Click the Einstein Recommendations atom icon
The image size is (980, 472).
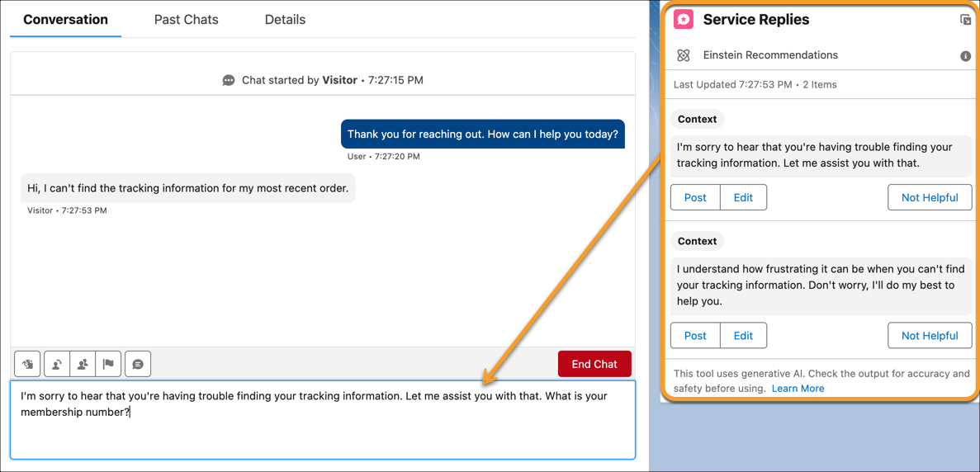tap(684, 55)
